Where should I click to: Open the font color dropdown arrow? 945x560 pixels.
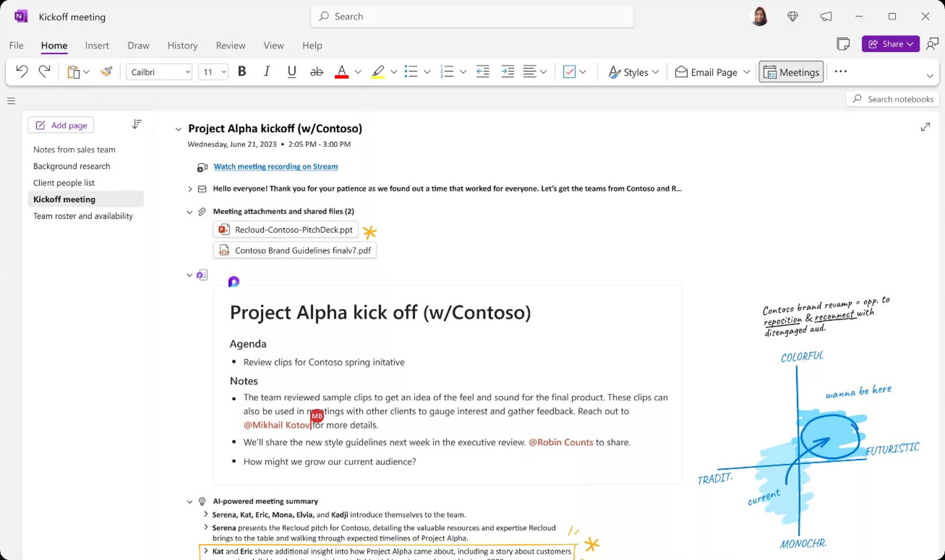pos(358,72)
